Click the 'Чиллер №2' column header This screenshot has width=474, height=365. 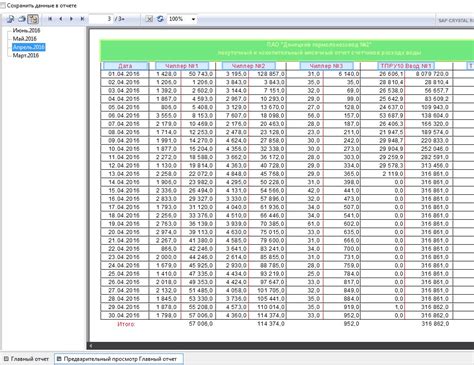[x=249, y=66]
